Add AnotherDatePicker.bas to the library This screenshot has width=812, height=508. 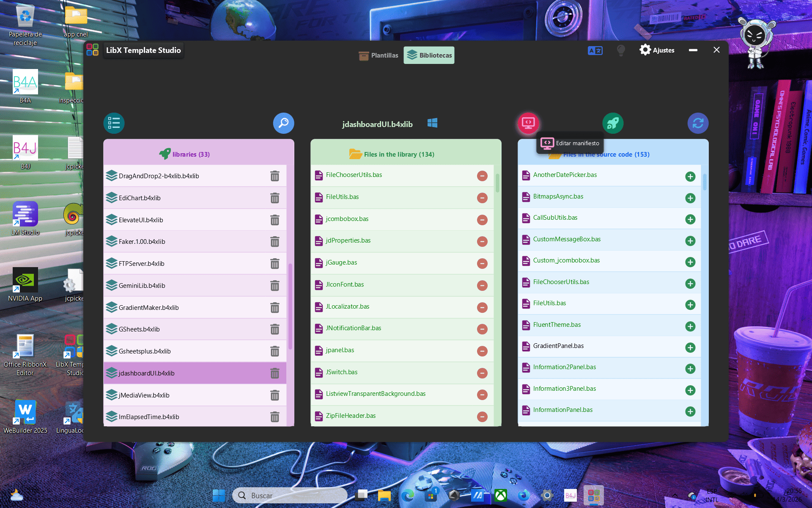690,176
